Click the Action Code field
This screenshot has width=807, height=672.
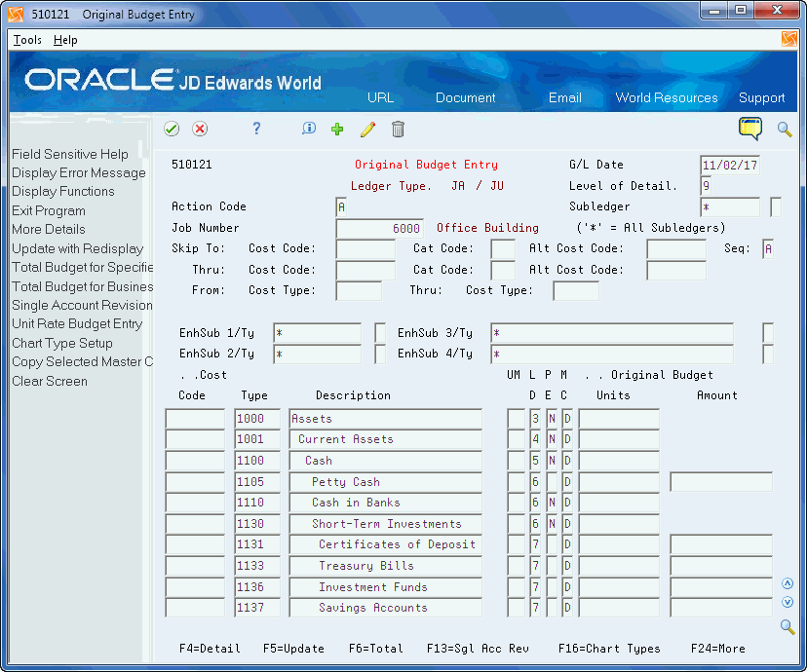click(x=341, y=207)
